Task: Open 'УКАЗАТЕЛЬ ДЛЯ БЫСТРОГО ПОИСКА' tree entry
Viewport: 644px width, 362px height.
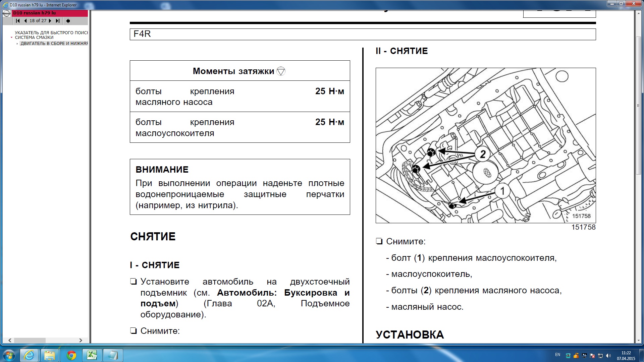Action: pyautogui.click(x=51, y=33)
